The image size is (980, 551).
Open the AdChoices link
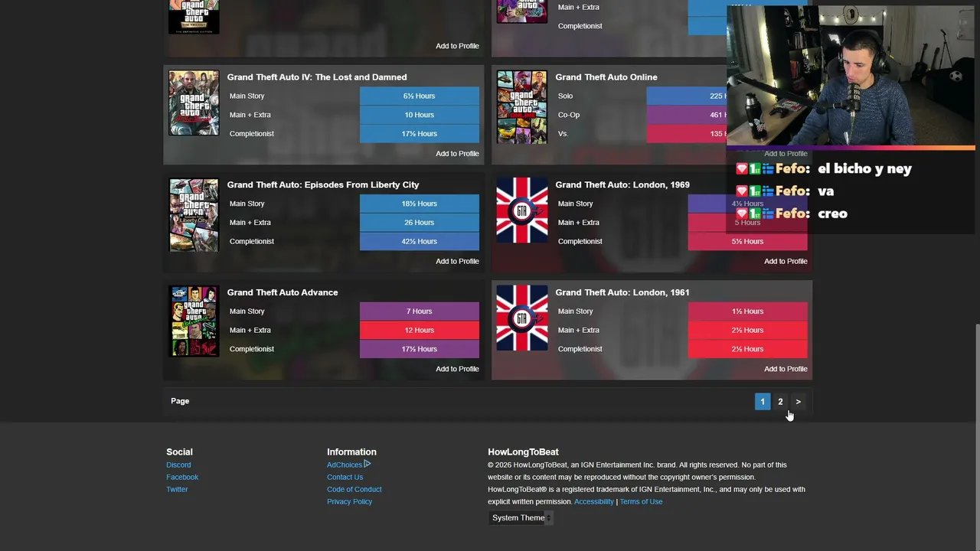pyautogui.click(x=348, y=465)
